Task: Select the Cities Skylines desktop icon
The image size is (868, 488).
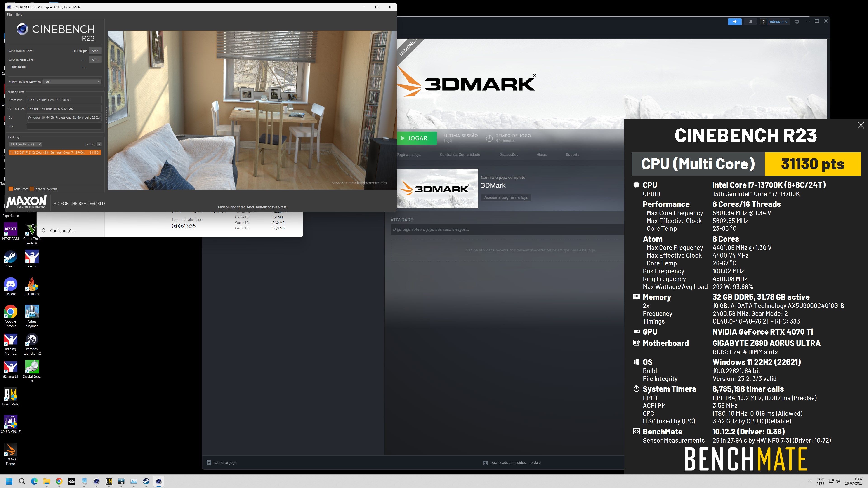Action: pos(32,317)
